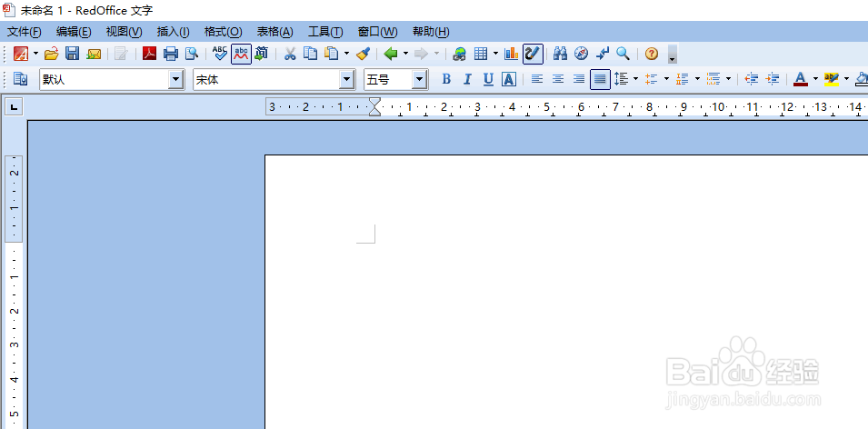Click the Insert Table grid icon

[x=481, y=54]
